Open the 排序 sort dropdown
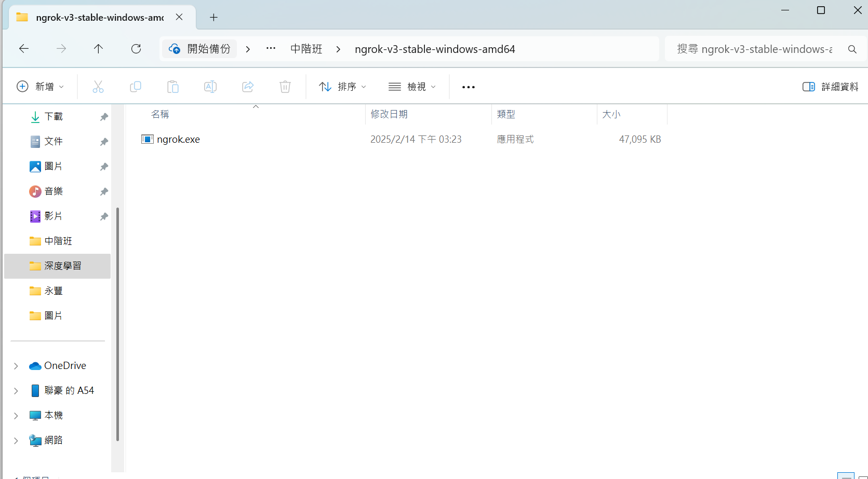Screen dimensions: 868x479 tap(343, 87)
